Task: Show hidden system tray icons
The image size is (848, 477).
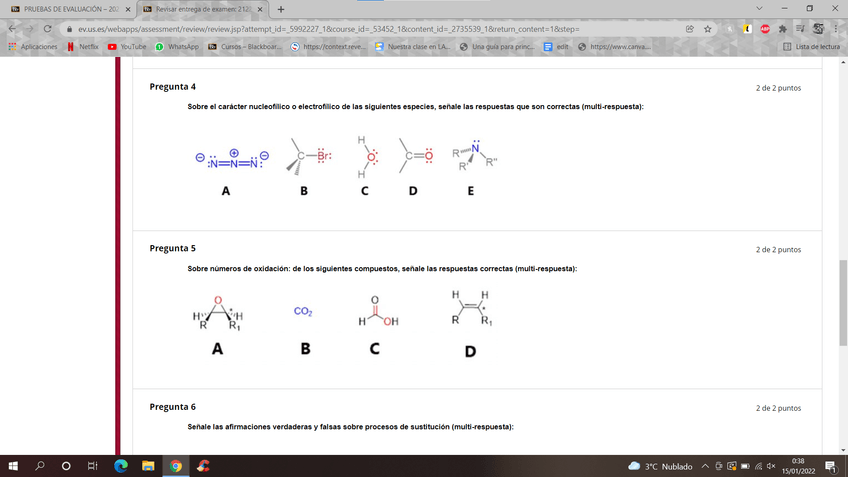Action: [705, 466]
